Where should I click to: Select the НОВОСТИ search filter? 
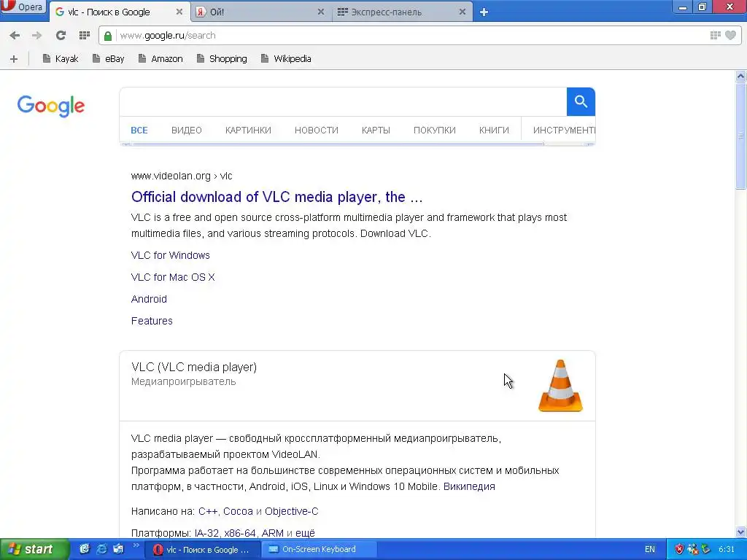pos(317,130)
